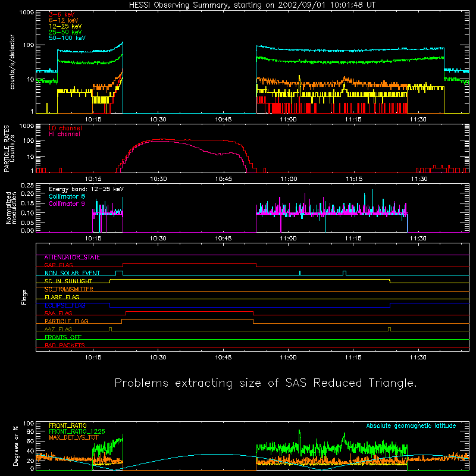Click the SAA_FLAG label
The width and height of the screenshot is (476, 476).
[58, 314]
